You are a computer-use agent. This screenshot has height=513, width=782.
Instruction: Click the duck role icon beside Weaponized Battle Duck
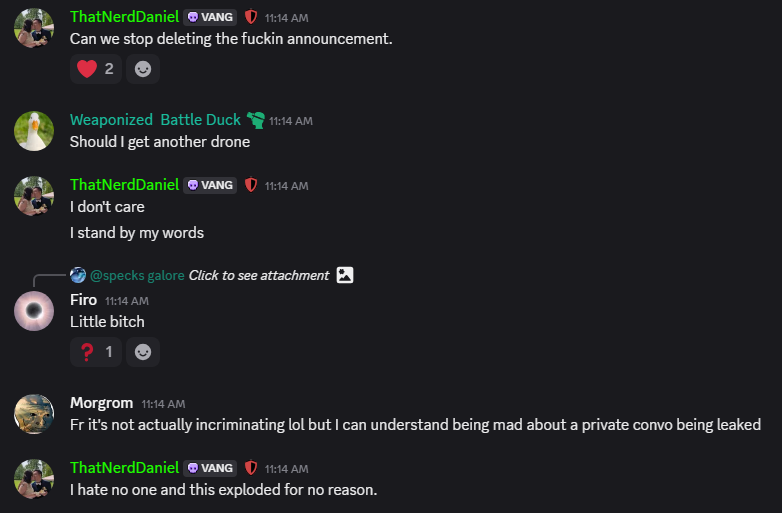256,120
